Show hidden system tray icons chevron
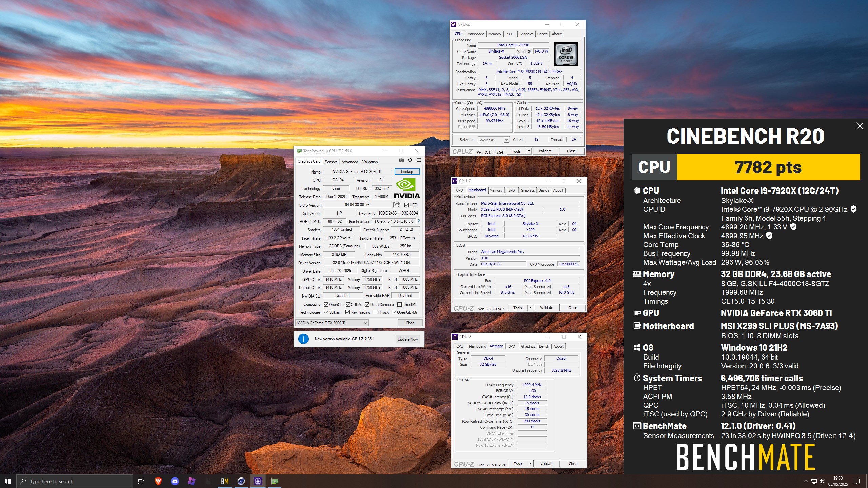Screen dimensions: 868x488 (x=806, y=481)
